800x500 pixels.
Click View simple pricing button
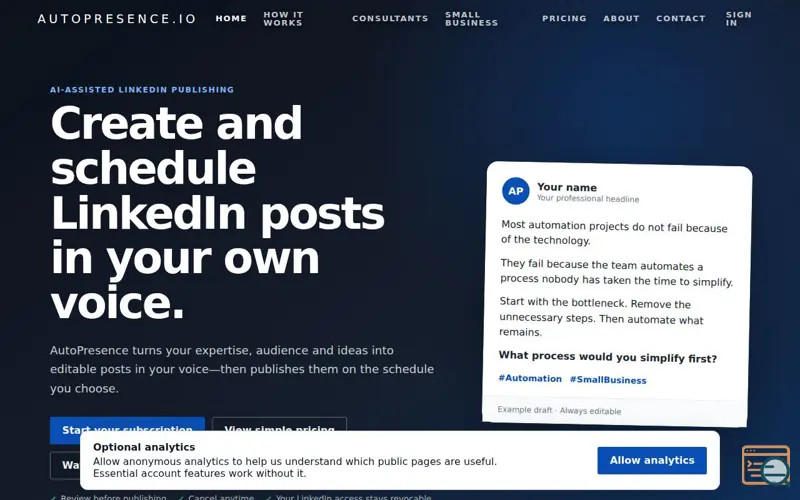(x=279, y=424)
